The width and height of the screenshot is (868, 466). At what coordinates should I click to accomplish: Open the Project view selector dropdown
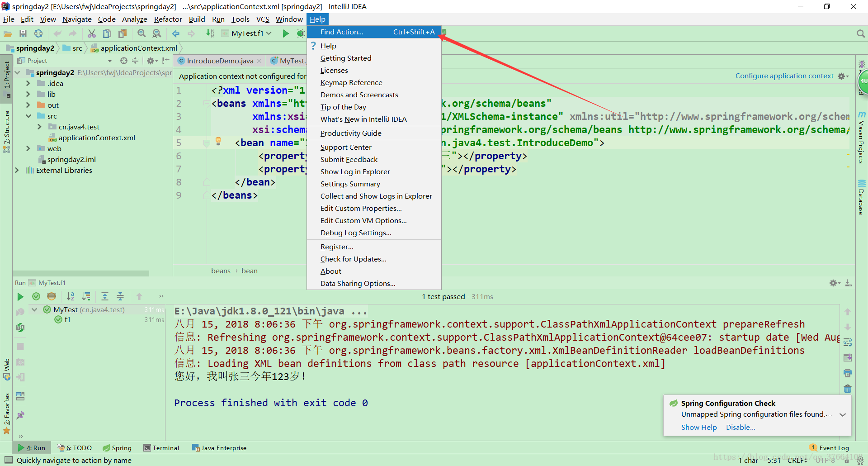point(110,61)
